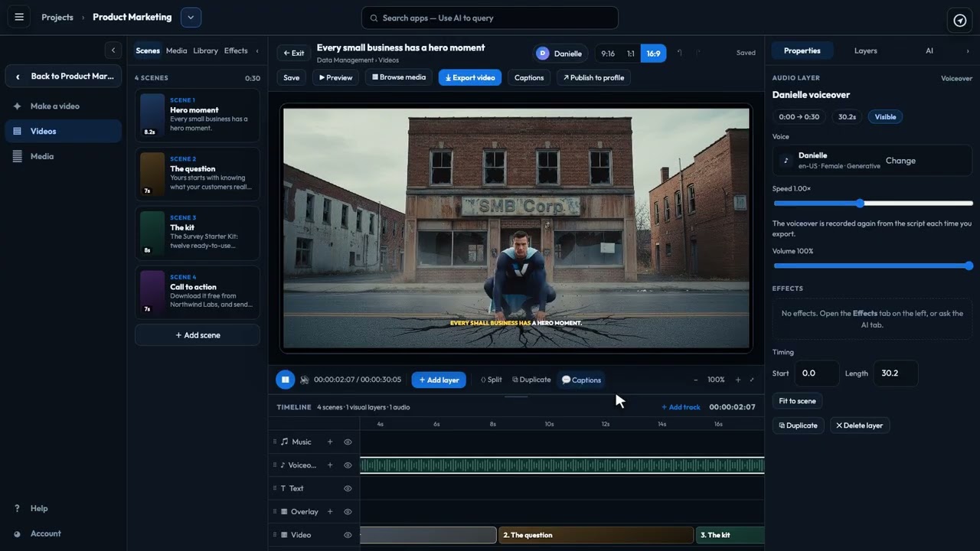Click the Add scene button
Screen dimensions: 980x551
pyautogui.click(x=198, y=335)
